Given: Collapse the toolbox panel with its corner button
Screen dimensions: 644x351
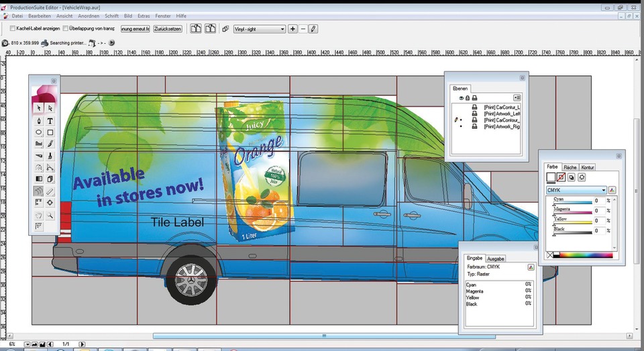Looking at the screenshot, I should [54, 81].
